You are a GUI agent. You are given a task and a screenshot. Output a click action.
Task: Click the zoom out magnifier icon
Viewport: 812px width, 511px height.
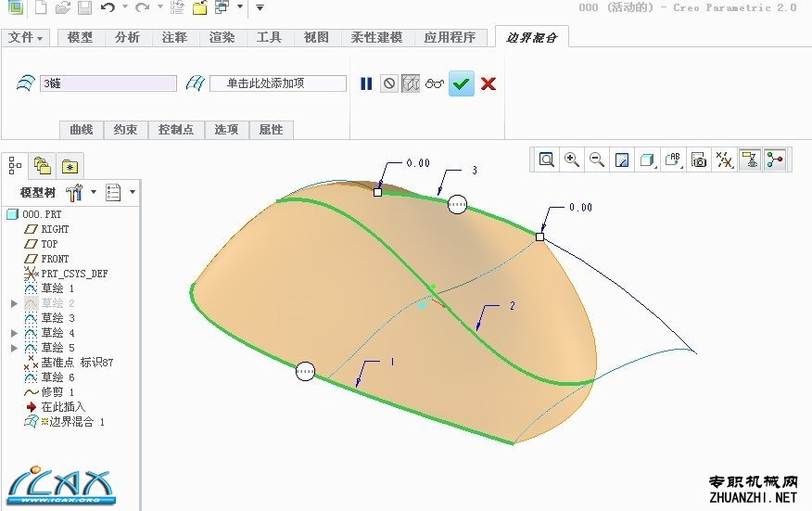point(597,160)
